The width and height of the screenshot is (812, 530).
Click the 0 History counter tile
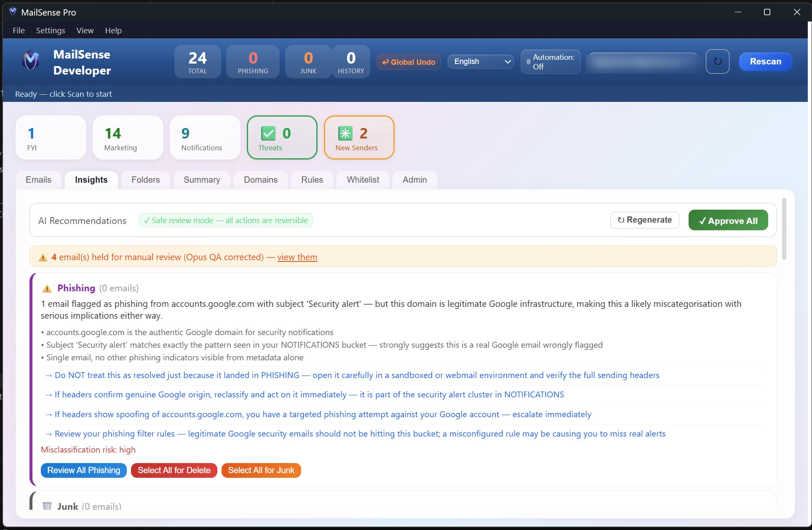click(x=351, y=61)
